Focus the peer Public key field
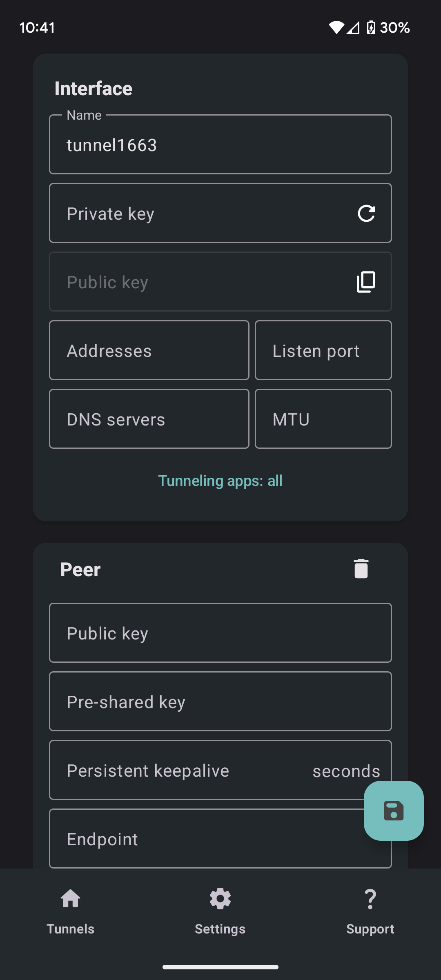Image resolution: width=441 pixels, height=980 pixels. 220,633
